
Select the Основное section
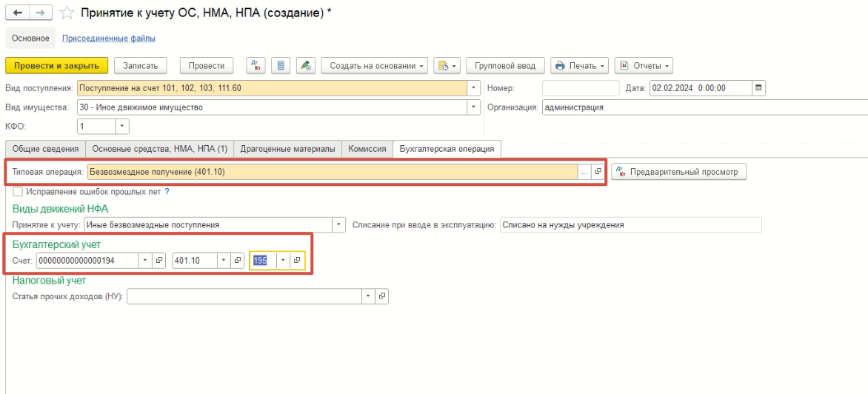click(x=30, y=39)
